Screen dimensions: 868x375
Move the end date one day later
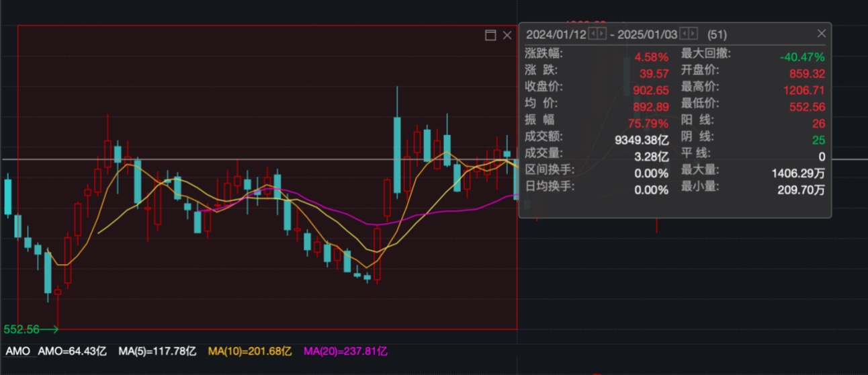pos(693,34)
